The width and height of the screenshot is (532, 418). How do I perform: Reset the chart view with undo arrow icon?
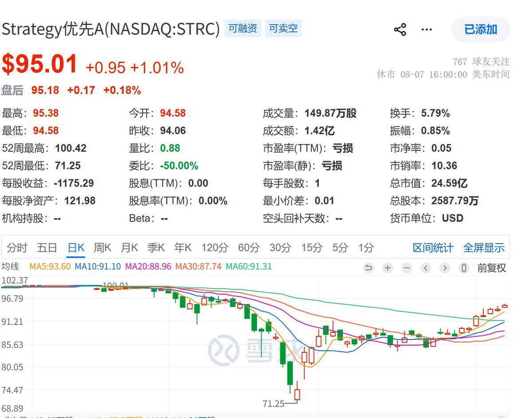tap(368, 268)
